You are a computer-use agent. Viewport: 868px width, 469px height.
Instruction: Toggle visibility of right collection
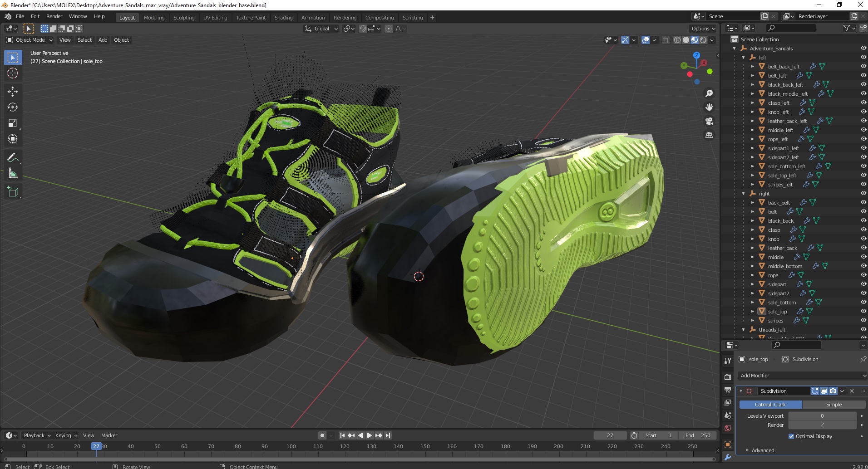(863, 194)
